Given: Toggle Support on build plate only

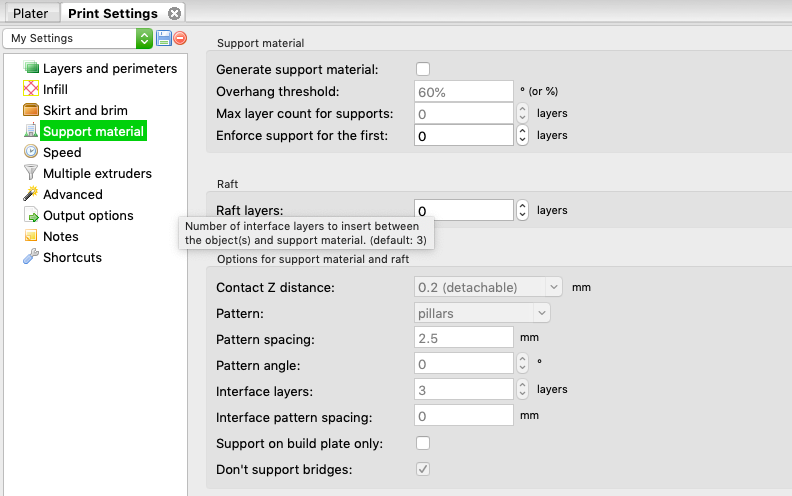Looking at the screenshot, I should click(423, 443).
